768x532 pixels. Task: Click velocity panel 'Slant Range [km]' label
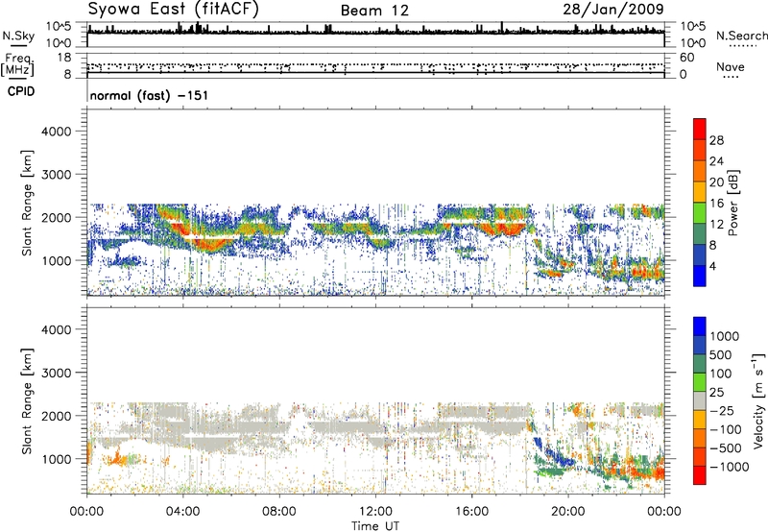27,400
